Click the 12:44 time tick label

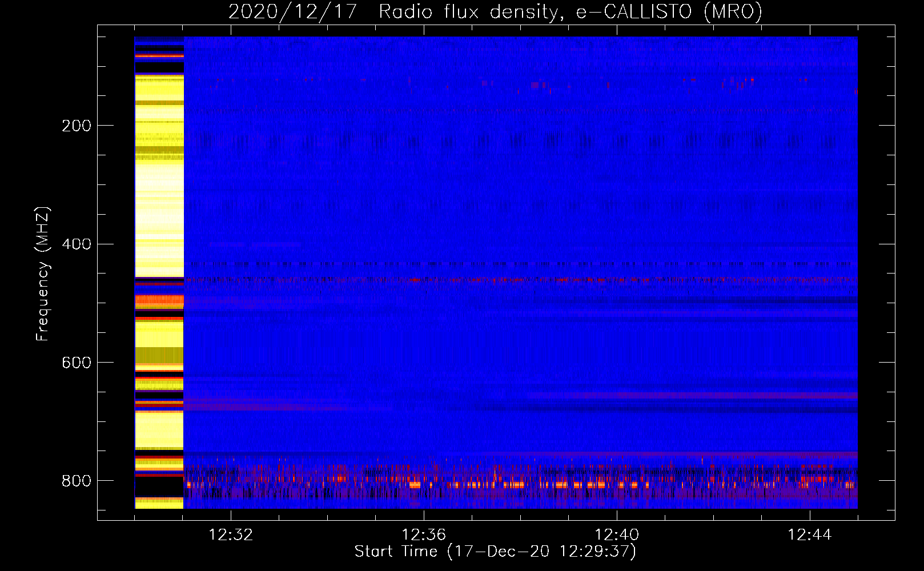810,535
